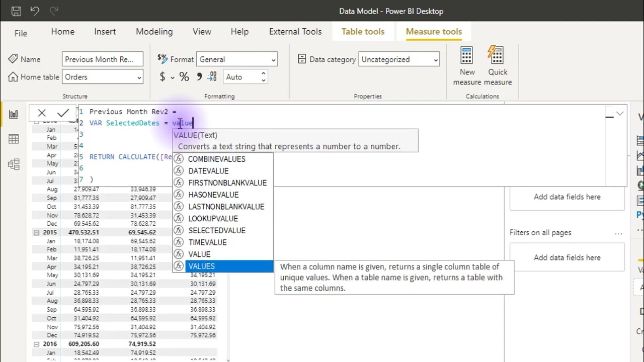Open the Modeling ribbon tab
This screenshot has width=644, height=362.
tap(154, 31)
